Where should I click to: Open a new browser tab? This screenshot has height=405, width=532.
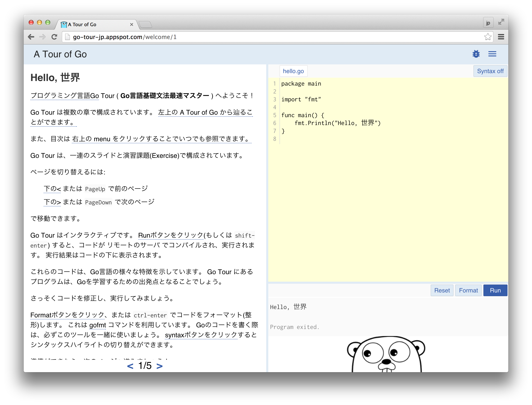(145, 24)
